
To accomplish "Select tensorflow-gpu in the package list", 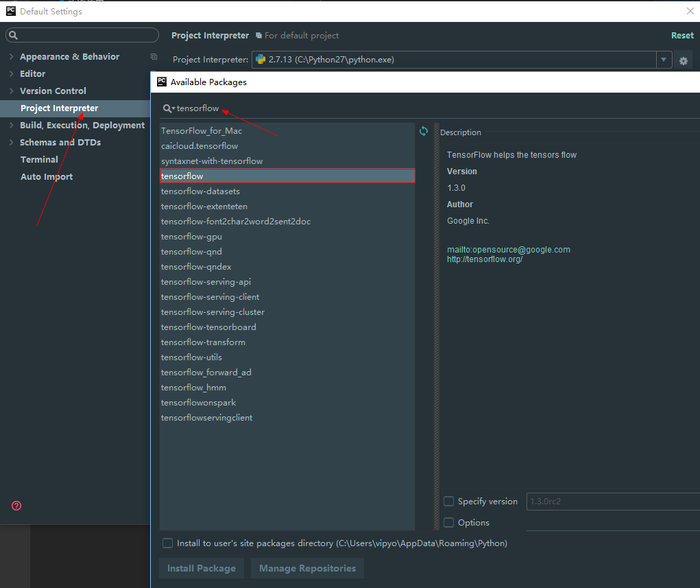I will tap(191, 236).
